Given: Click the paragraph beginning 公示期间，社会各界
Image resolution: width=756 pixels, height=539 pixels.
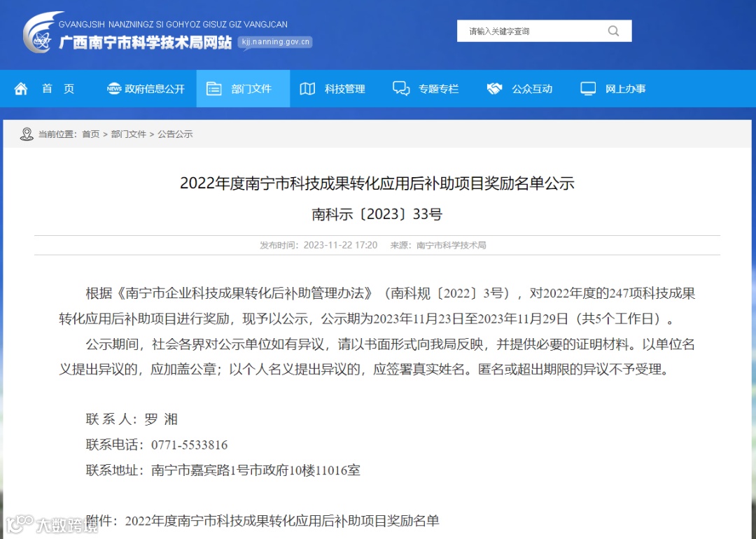Looking at the screenshot, I should click(x=377, y=357).
